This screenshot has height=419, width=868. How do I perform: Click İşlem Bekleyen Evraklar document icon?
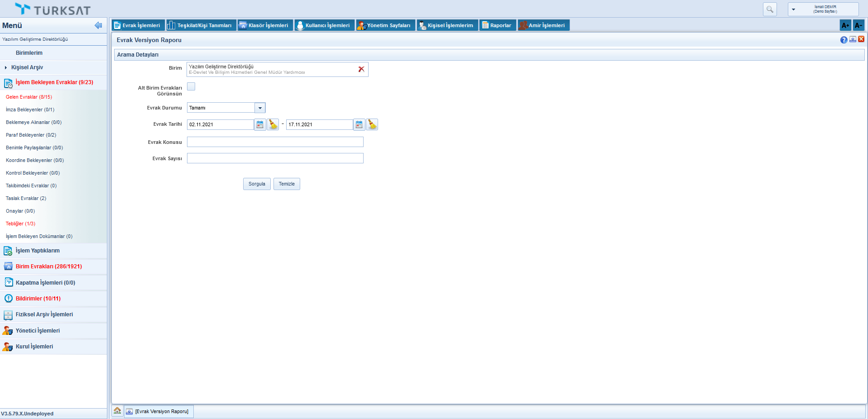pos(8,83)
